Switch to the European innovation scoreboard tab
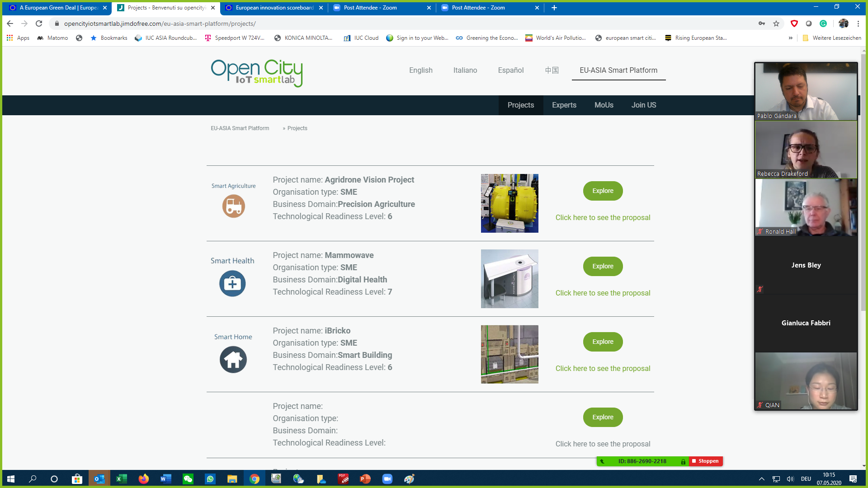868x488 pixels. [274, 8]
